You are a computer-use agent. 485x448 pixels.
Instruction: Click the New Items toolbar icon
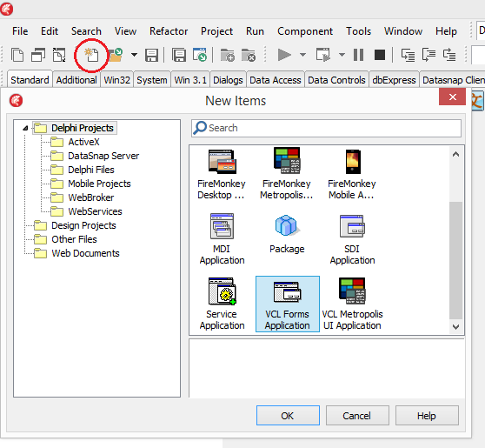tap(91, 55)
